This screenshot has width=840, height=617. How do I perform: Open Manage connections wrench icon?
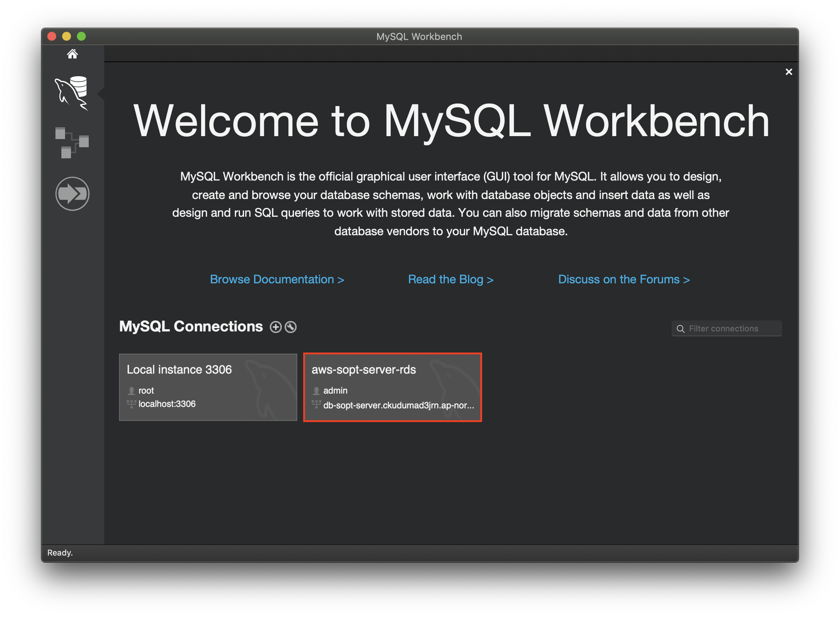[x=291, y=327]
